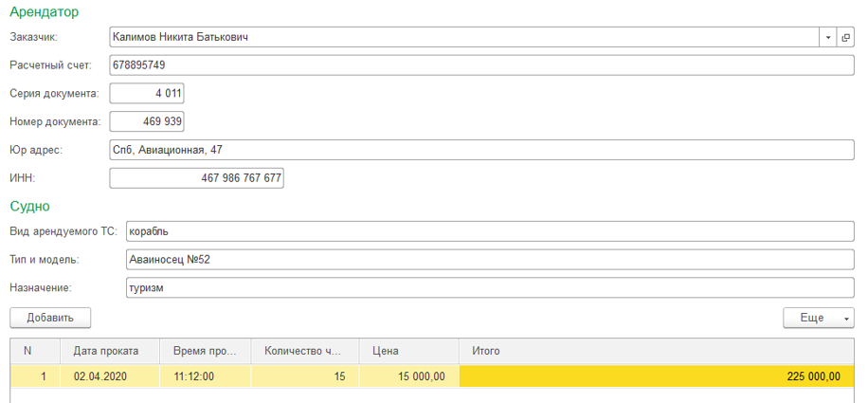Click the Судно section heading
The height and width of the screenshot is (403, 868).
[30, 207]
